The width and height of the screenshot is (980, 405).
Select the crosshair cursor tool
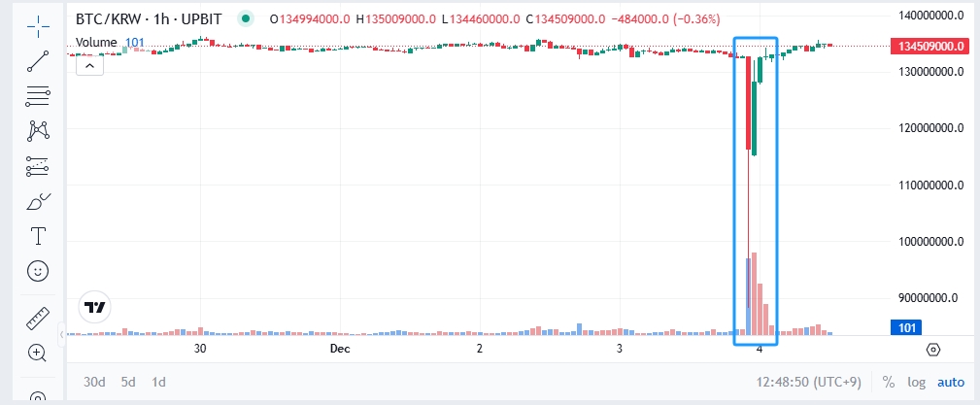pos(38,24)
